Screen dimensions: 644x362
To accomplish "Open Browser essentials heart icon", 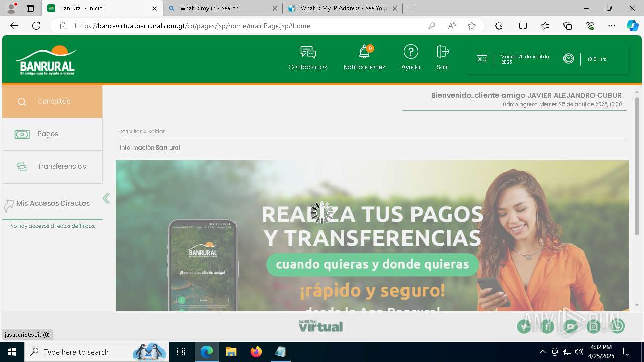I will point(590,26).
